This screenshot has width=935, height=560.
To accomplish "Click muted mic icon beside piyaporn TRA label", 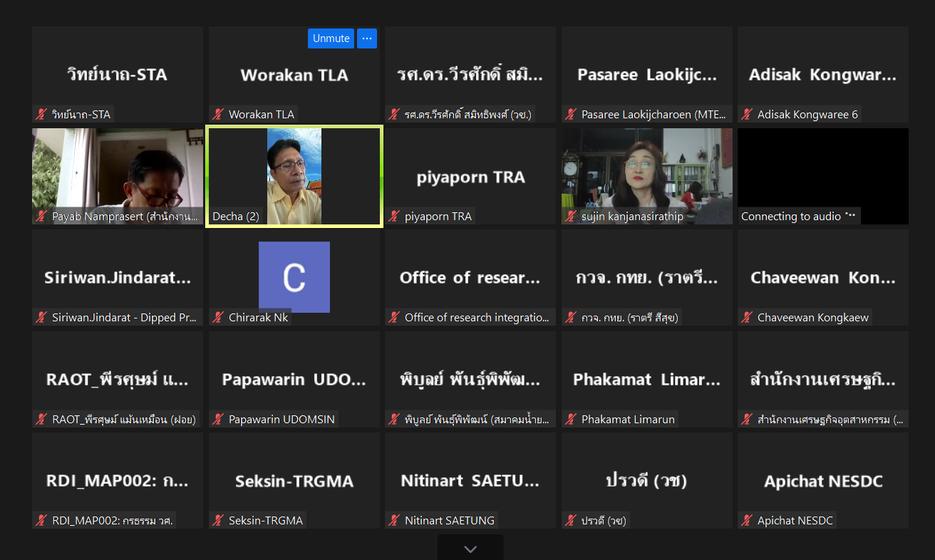I will [x=395, y=216].
